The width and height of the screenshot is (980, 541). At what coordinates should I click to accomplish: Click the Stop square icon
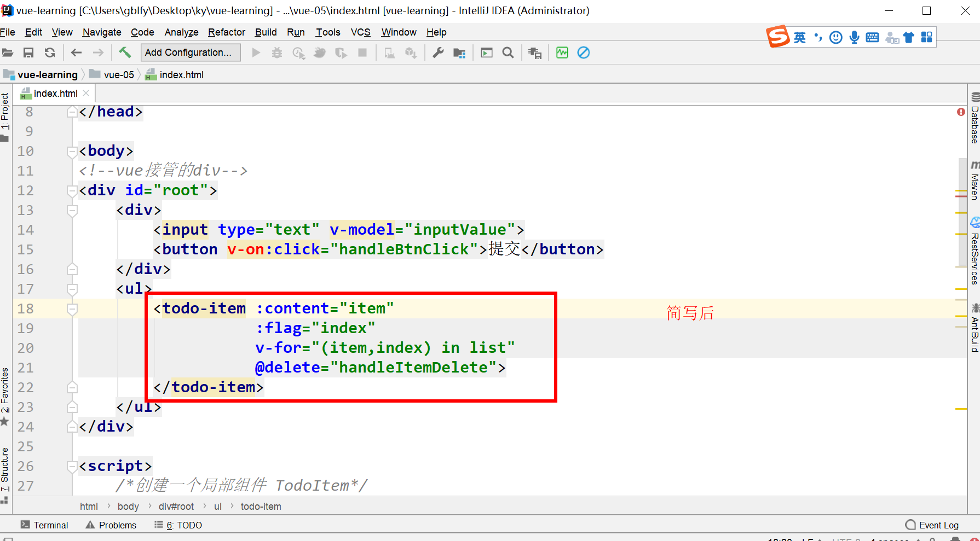coord(362,53)
